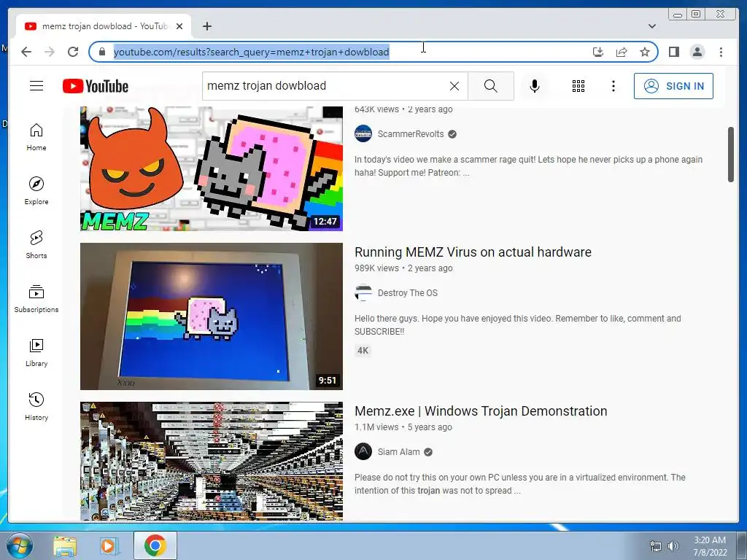Play the 9:51 MEMZ hardware thumbnail

pos(211,316)
